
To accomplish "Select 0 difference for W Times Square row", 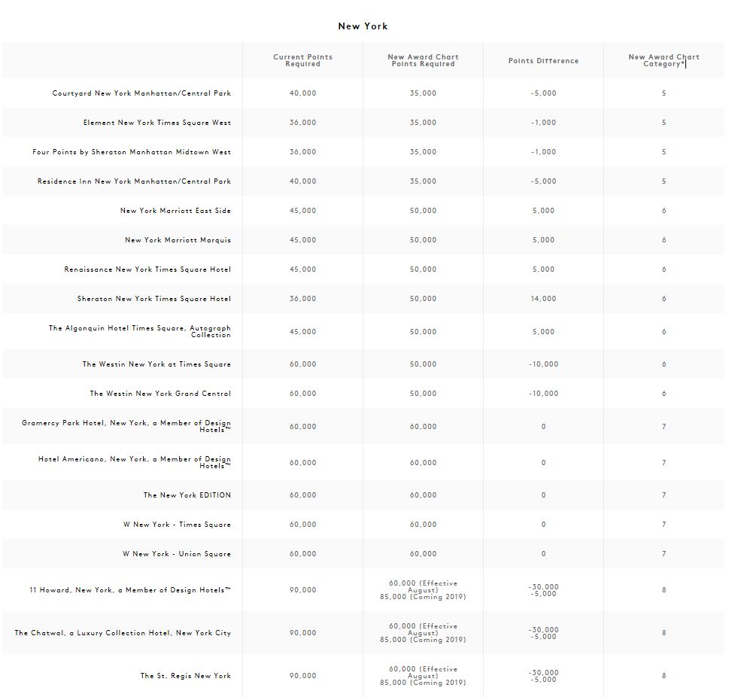I will [x=543, y=524].
